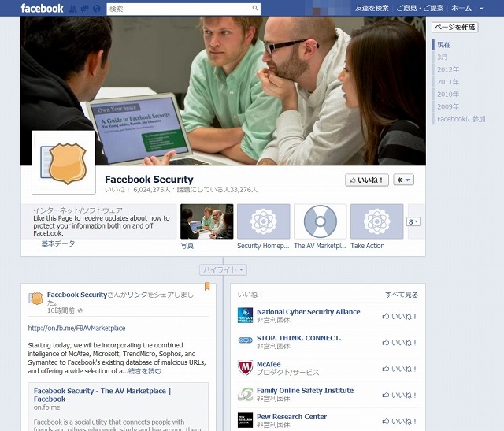The height and width of the screenshot is (431, 504).
Task: Open the STOP. THINK. CONNECT. page link
Action: 298,338
